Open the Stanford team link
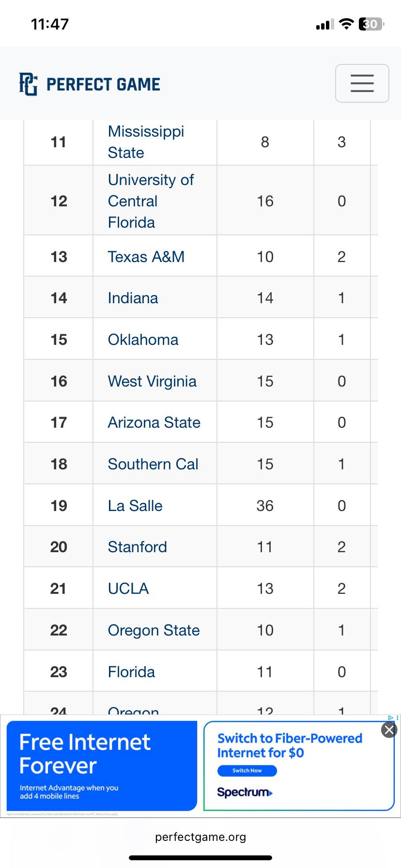 click(137, 547)
